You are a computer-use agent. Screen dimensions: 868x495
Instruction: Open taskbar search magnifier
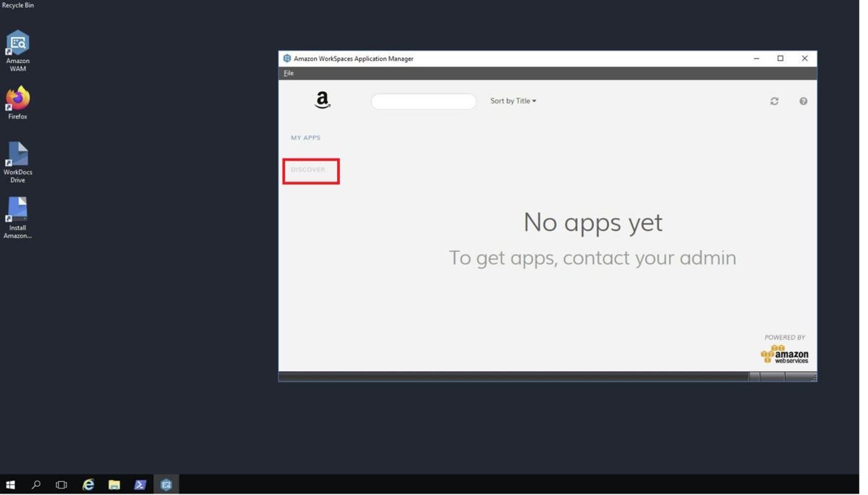(x=35, y=485)
